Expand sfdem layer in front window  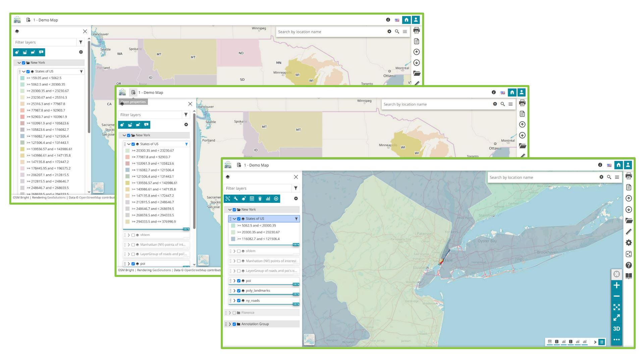(x=234, y=251)
